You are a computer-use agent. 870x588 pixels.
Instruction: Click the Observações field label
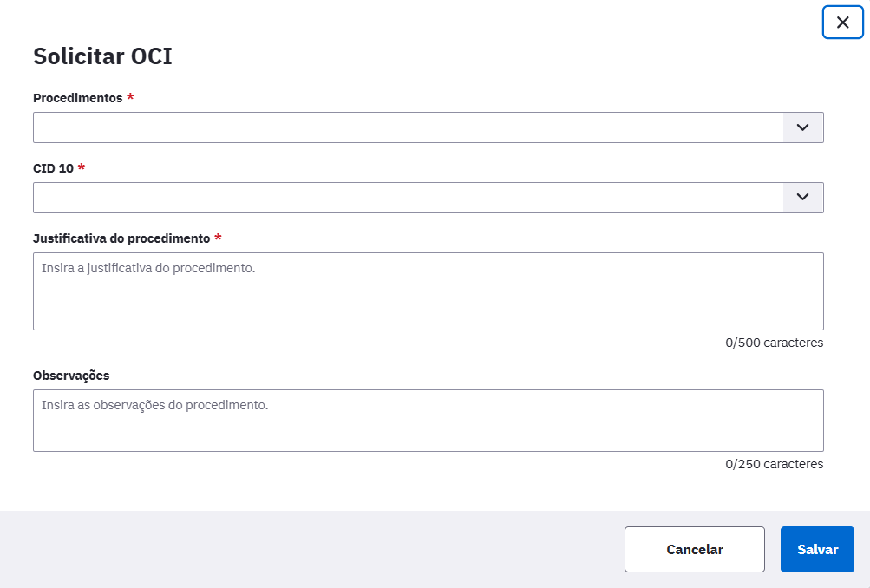click(x=71, y=376)
